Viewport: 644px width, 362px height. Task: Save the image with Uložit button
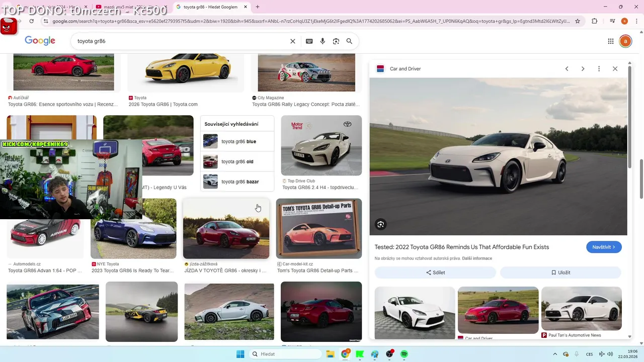560,273
